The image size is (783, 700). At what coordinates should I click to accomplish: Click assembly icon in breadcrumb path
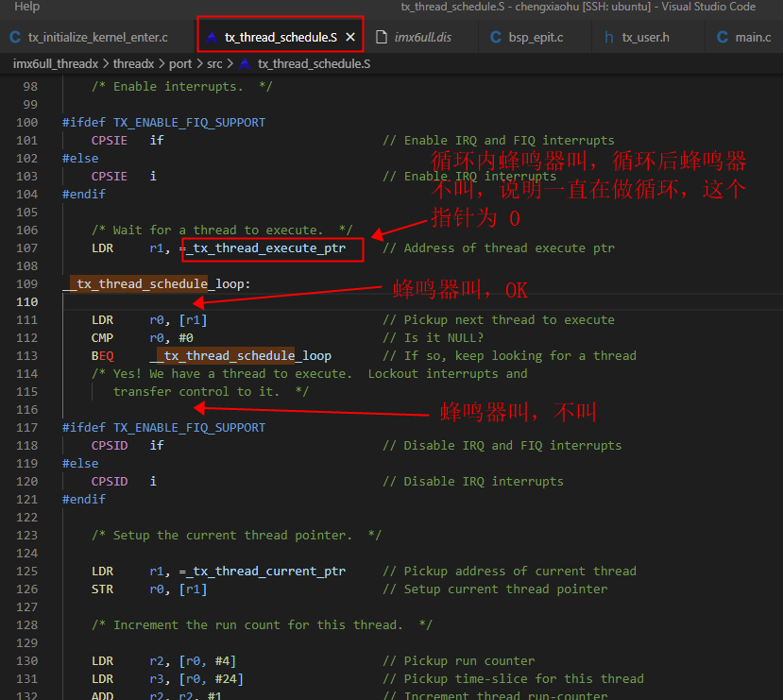(x=245, y=64)
